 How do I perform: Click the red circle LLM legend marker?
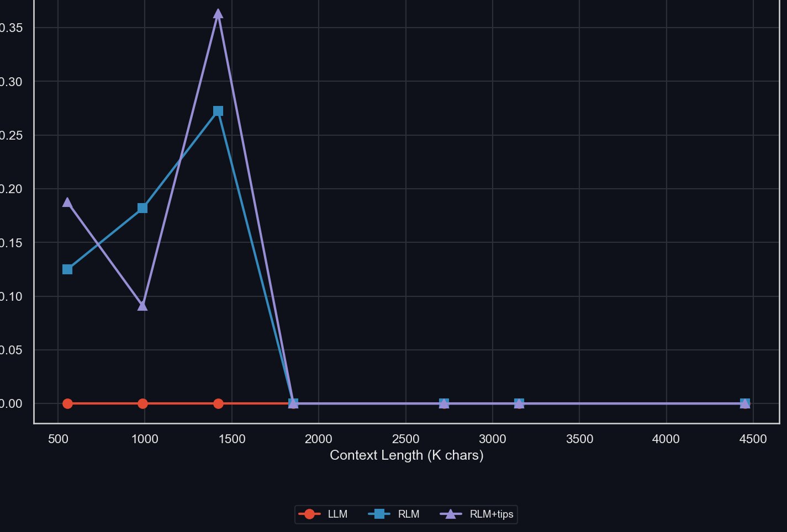[x=309, y=514]
